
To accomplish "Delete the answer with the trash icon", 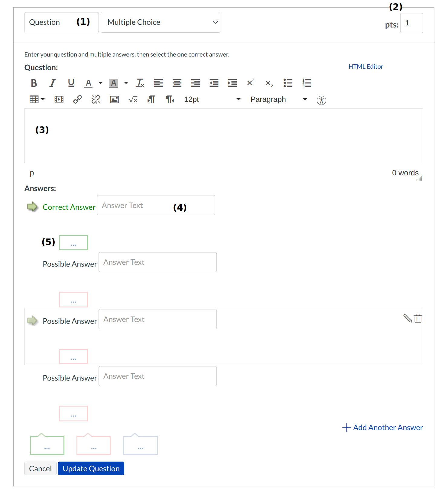I will (418, 318).
